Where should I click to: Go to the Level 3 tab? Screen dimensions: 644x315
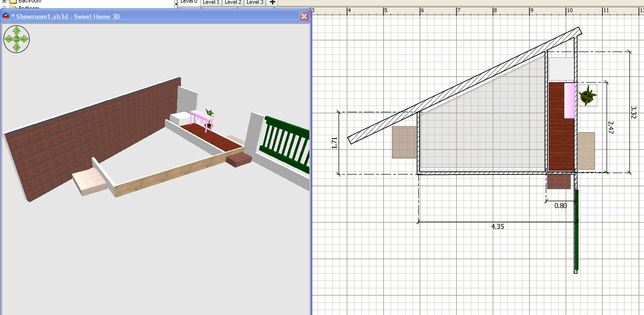tap(255, 2)
